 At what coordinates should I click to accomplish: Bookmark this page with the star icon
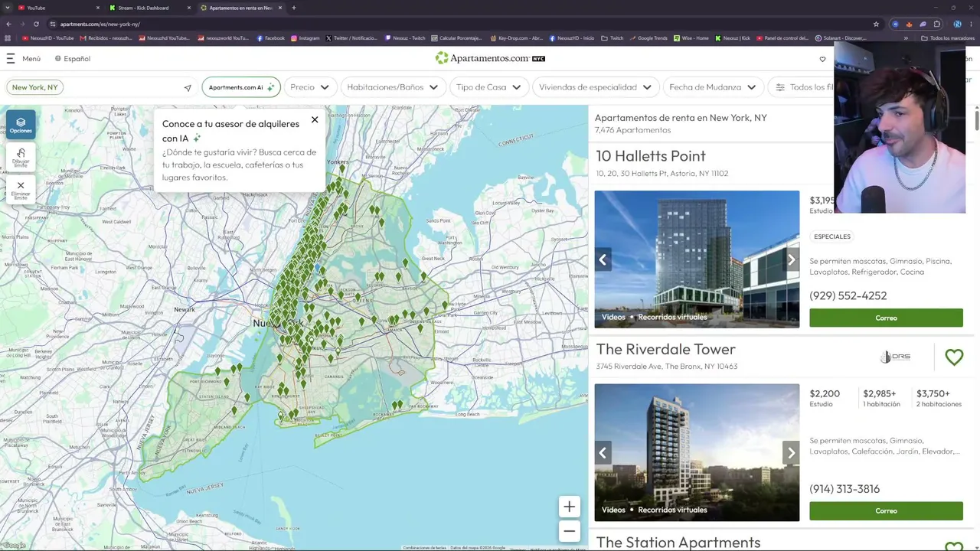pyautogui.click(x=877, y=24)
